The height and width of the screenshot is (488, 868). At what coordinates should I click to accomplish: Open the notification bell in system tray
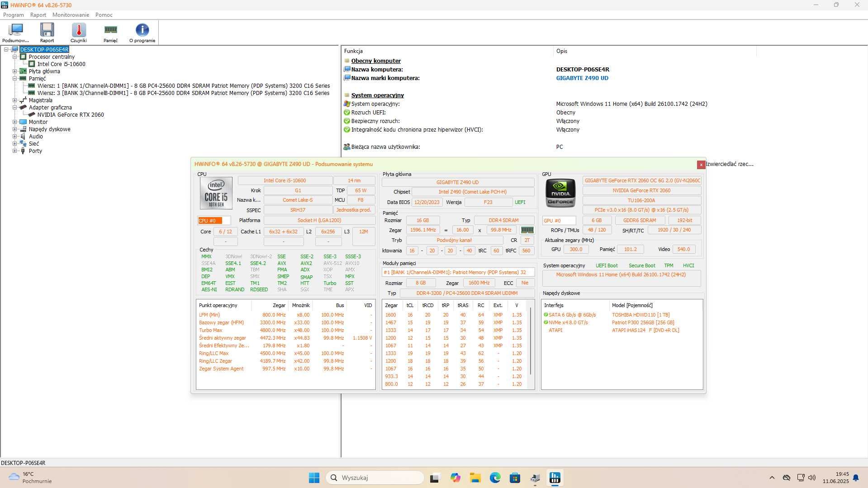(856, 478)
